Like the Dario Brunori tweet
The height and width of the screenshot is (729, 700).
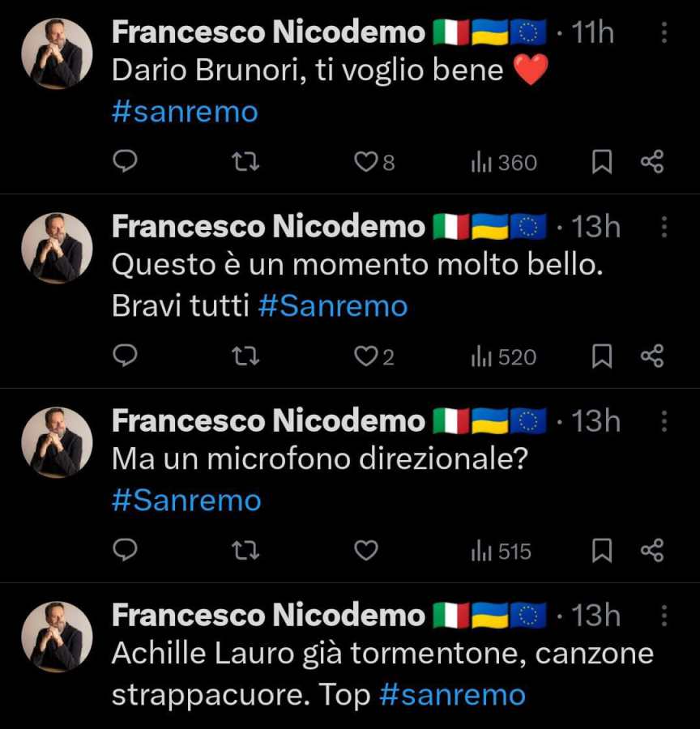click(x=366, y=163)
